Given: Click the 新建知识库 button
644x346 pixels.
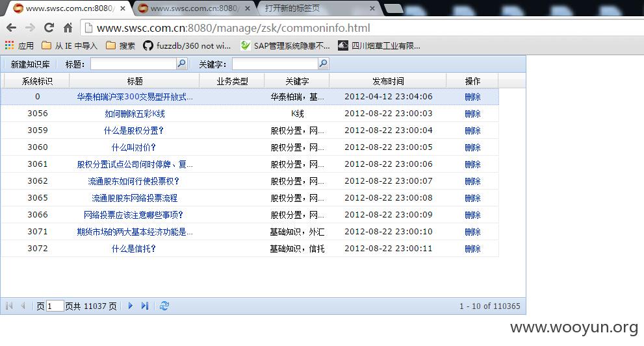Looking at the screenshot, I should (31, 64).
